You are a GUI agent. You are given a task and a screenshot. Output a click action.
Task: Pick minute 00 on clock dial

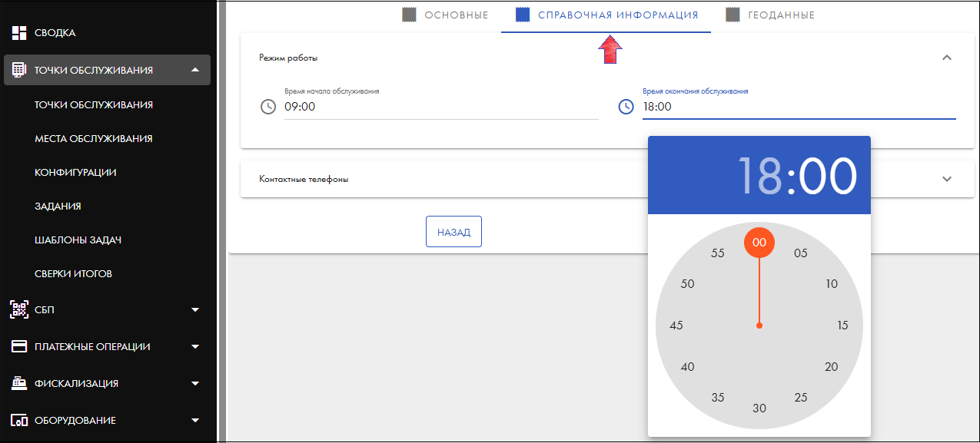(x=759, y=243)
